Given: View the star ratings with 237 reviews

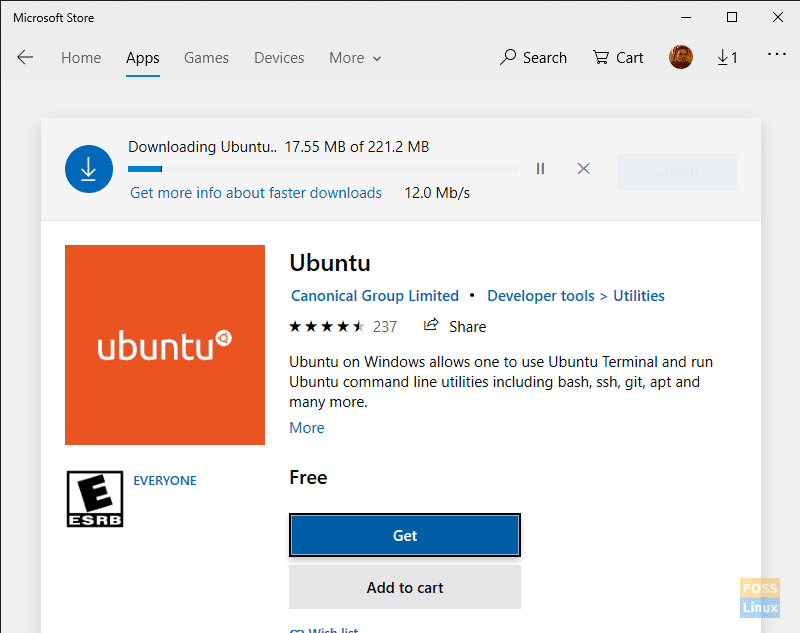Looking at the screenshot, I should (343, 326).
